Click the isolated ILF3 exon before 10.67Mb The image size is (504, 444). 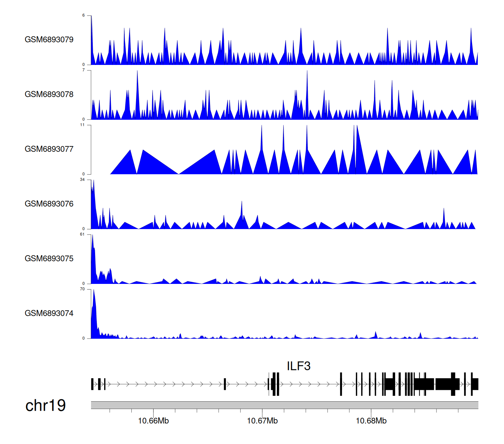pyautogui.click(x=225, y=384)
